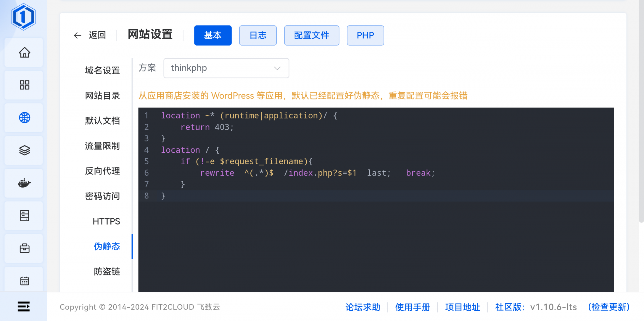Select 网站目录 in settings menu
Image resolution: width=644 pixels, height=321 pixels.
pos(102,96)
